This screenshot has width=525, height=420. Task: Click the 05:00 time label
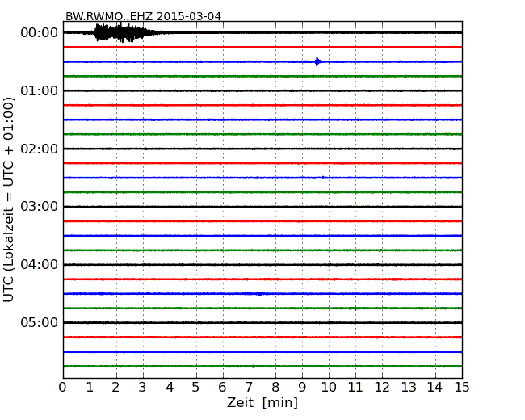click(40, 322)
